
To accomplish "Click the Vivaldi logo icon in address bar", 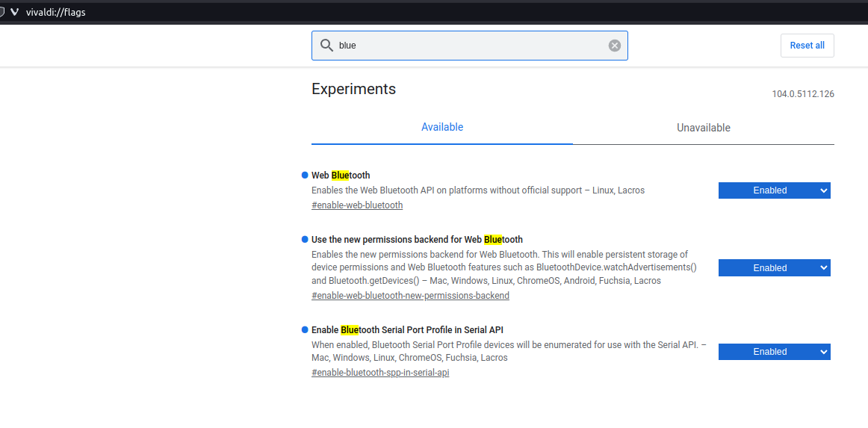I will tap(14, 12).
